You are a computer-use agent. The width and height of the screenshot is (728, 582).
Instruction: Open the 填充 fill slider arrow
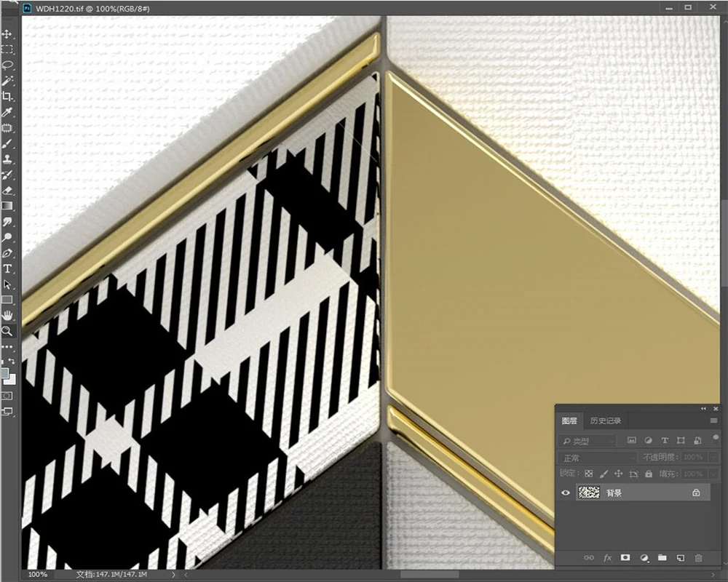pyautogui.click(x=713, y=474)
